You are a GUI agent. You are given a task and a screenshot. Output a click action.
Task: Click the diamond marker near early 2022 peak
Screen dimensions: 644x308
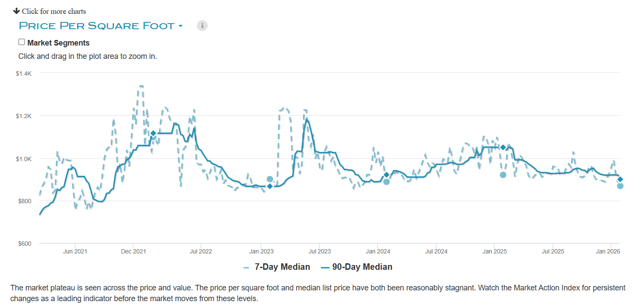click(x=153, y=134)
